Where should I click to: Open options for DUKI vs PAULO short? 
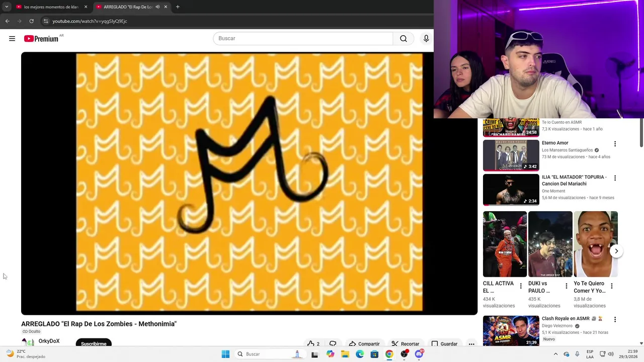(566, 286)
